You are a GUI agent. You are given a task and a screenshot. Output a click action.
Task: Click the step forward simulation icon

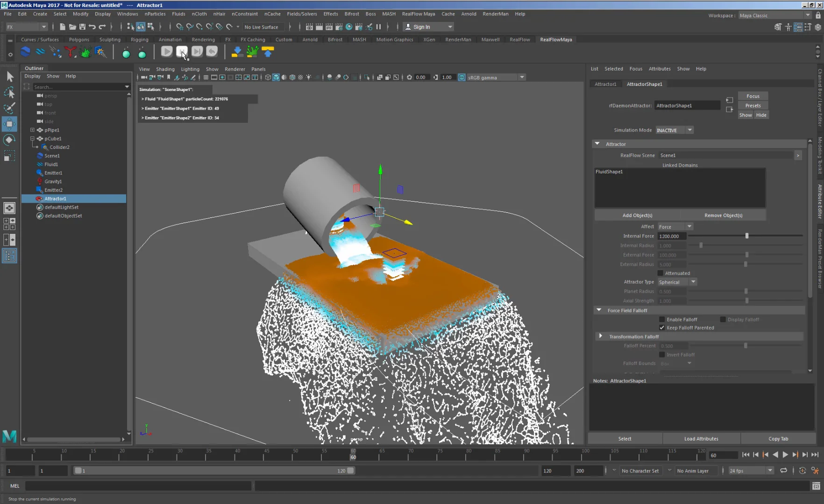[x=197, y=51]
